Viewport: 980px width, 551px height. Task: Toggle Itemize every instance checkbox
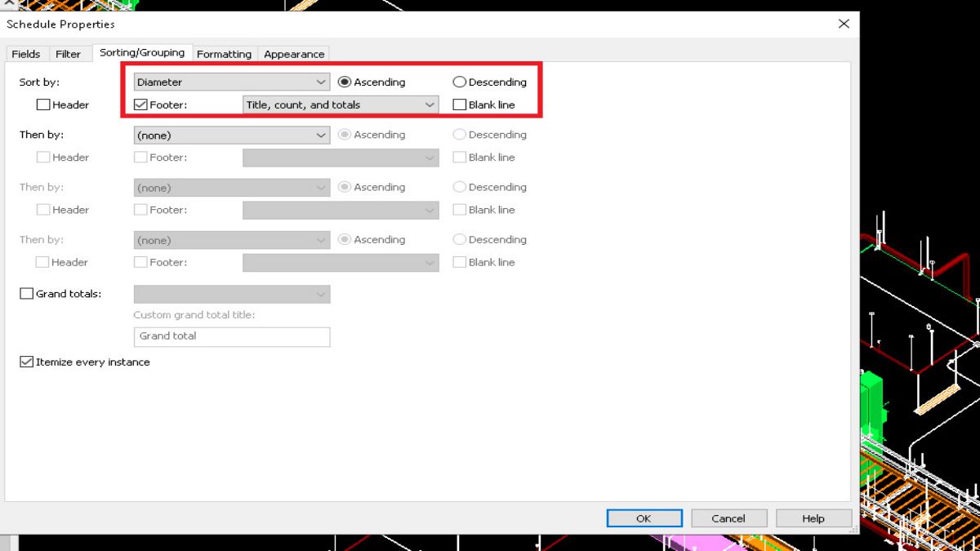click(27, 362)
